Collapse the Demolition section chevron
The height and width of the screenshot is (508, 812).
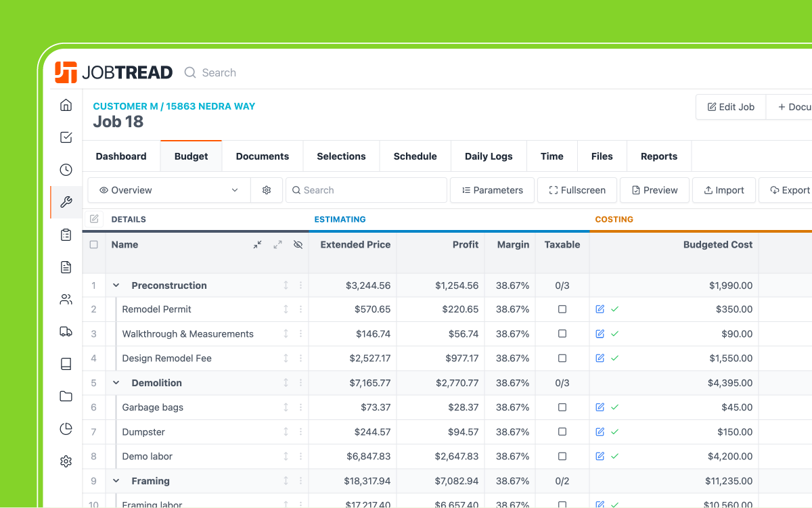(115, 382)
